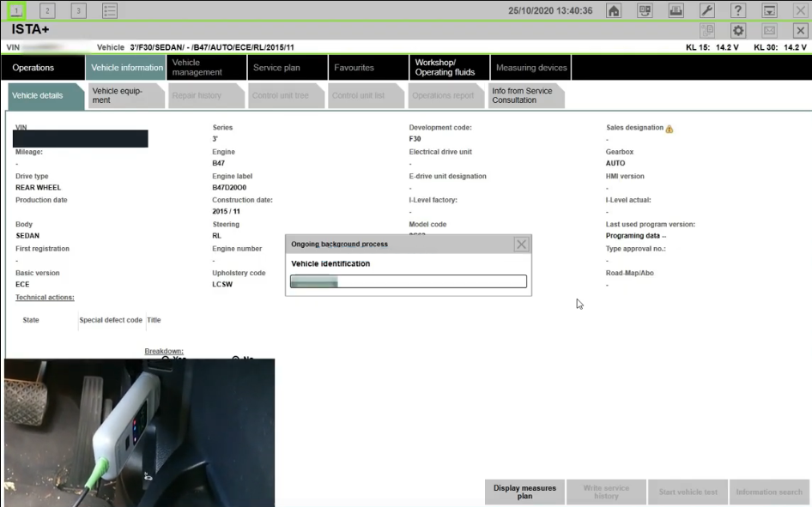Click the Display measures plan button
The height and width of the screenshot is (507, 812).
524,492
